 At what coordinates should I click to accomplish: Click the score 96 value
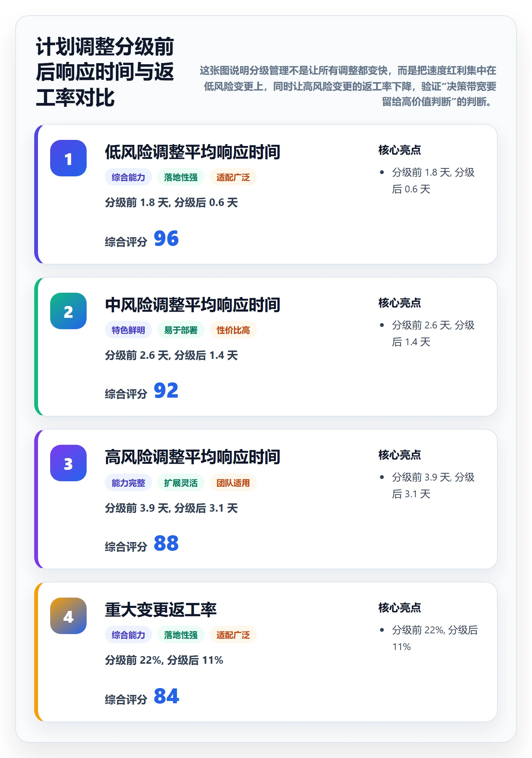(166, 239)
